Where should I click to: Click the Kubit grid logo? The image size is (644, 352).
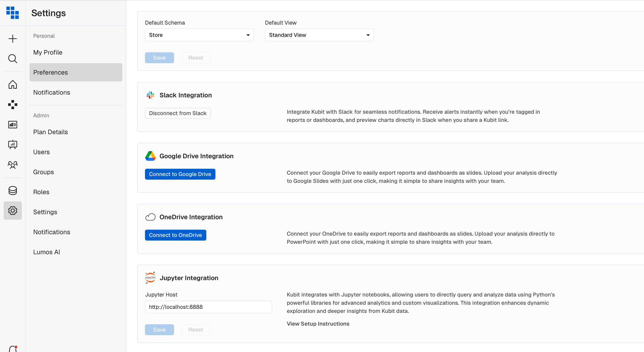click(12, 13)
